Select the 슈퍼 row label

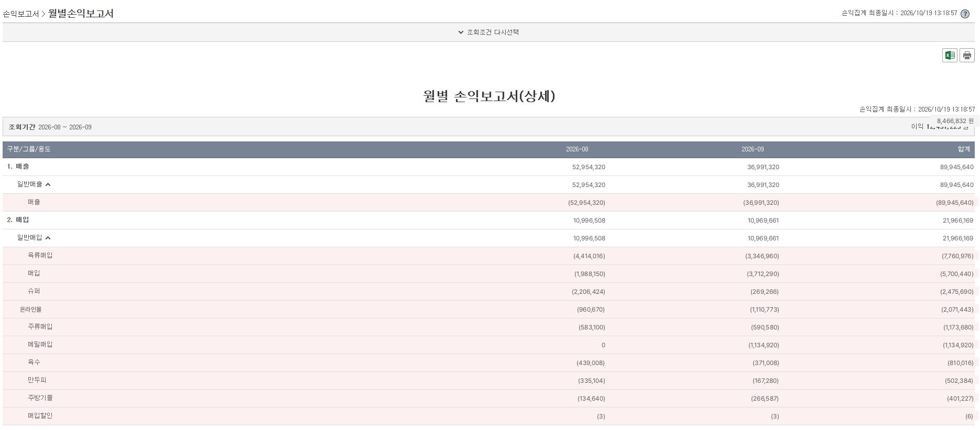34,291
